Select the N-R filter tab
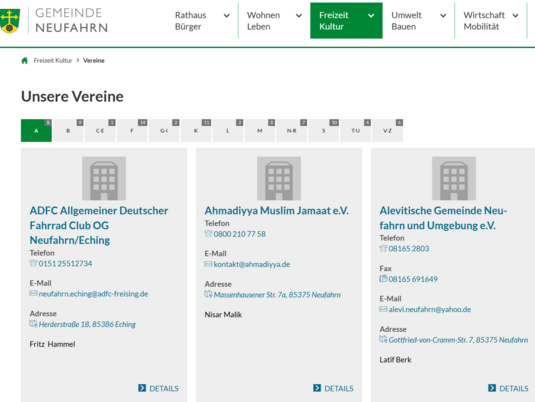 [x=291, y=130]
